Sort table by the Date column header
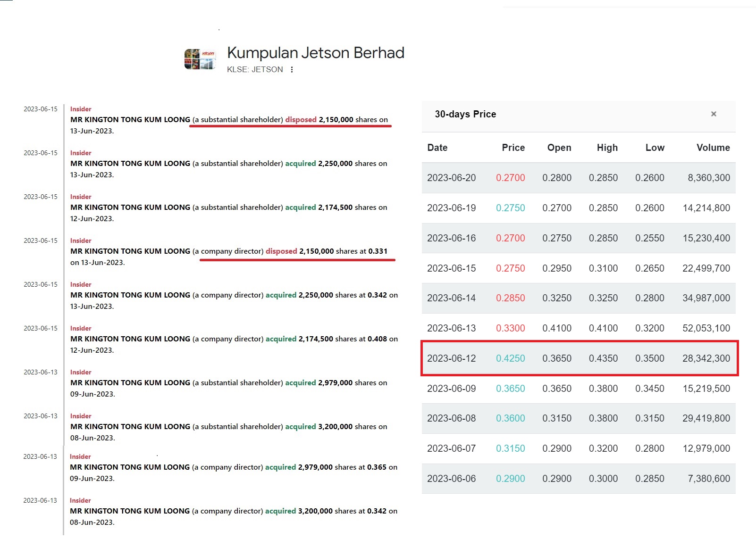The image size is (756, 547). (x=437, y=148)
